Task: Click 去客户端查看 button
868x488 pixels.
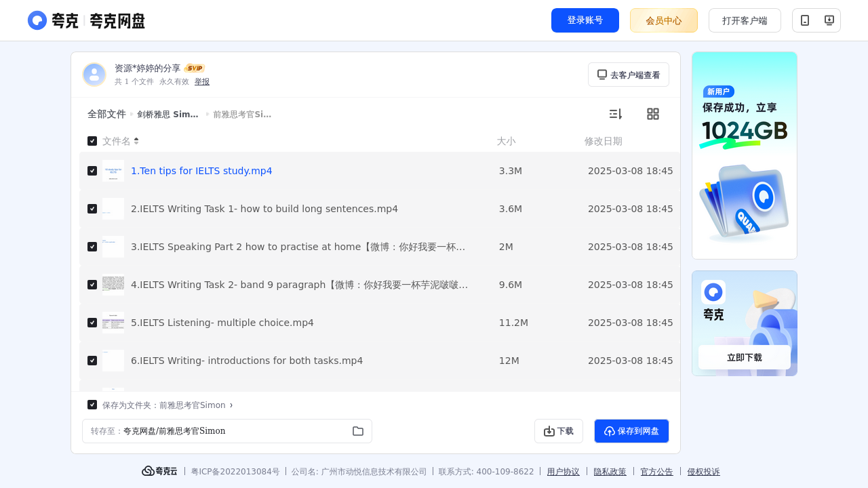Action: coord(629,75)
